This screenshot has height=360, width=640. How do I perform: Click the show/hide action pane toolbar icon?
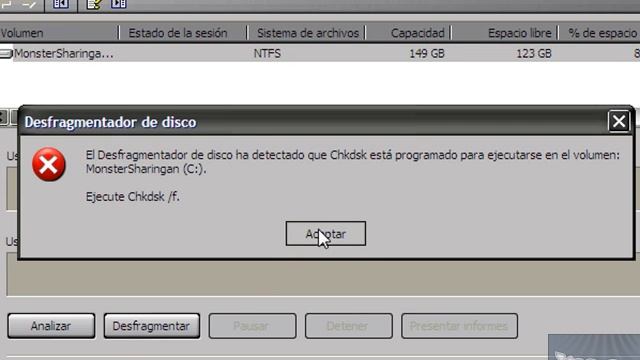[119, 4]
